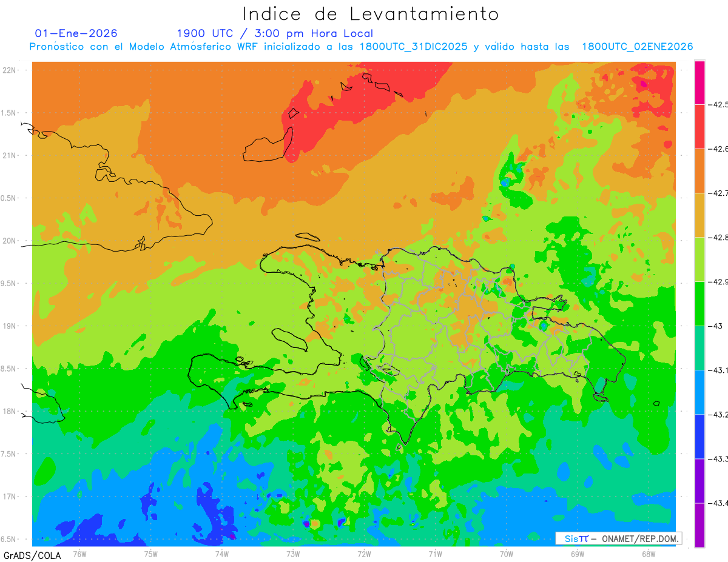Click the color bar value "-42.9"

pos(719,282)
